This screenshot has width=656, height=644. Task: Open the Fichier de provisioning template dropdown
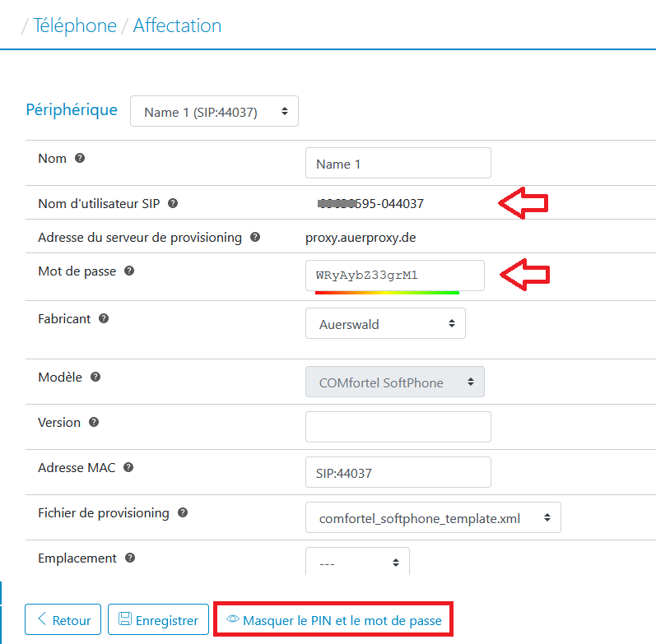tap(433, 518)
